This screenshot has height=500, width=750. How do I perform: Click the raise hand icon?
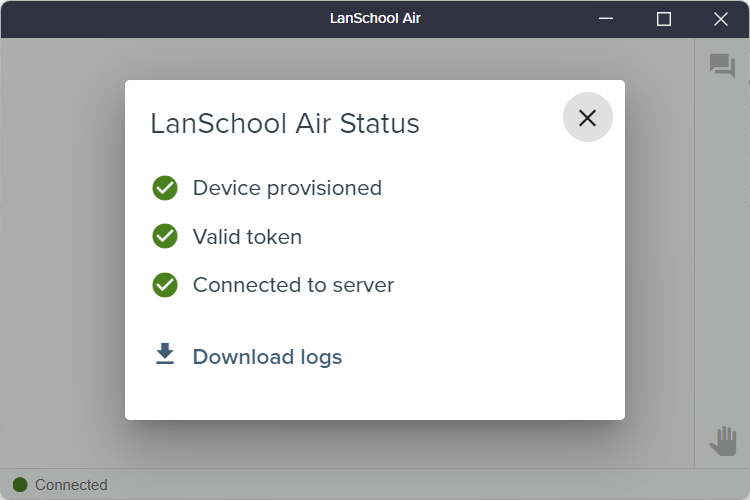723,441
